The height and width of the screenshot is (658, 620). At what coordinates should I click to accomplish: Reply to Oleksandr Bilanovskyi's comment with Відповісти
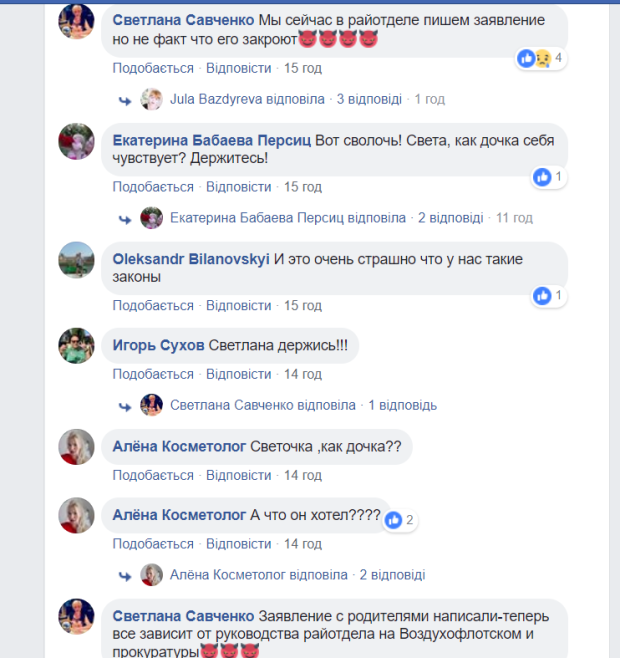(238, 306)
